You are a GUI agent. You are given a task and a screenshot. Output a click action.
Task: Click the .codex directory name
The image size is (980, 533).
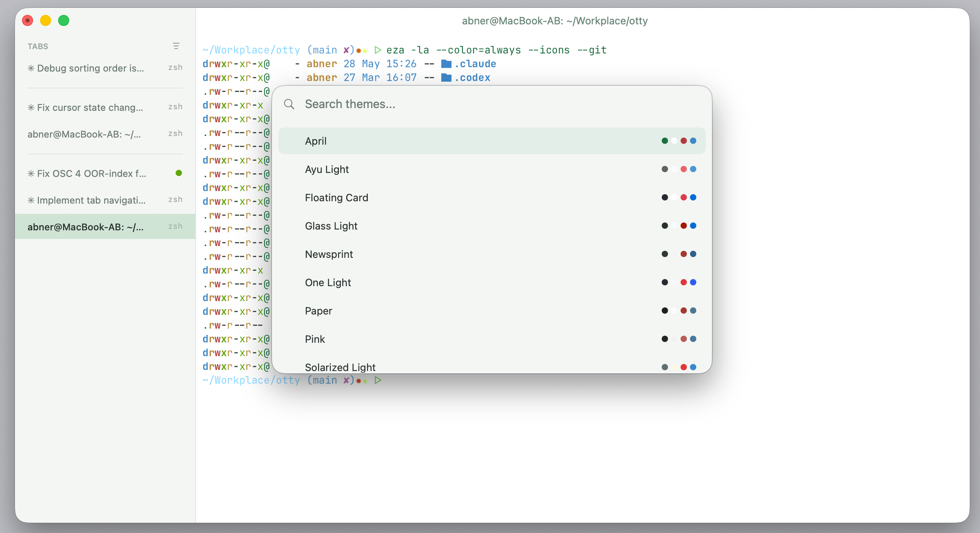click(472, 77)
